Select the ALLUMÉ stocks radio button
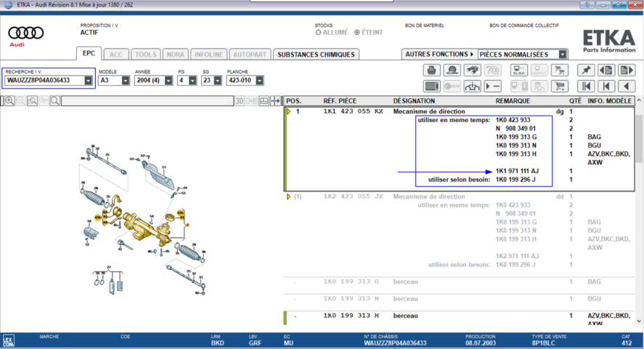Screen dimensions: 644x349 318,33
